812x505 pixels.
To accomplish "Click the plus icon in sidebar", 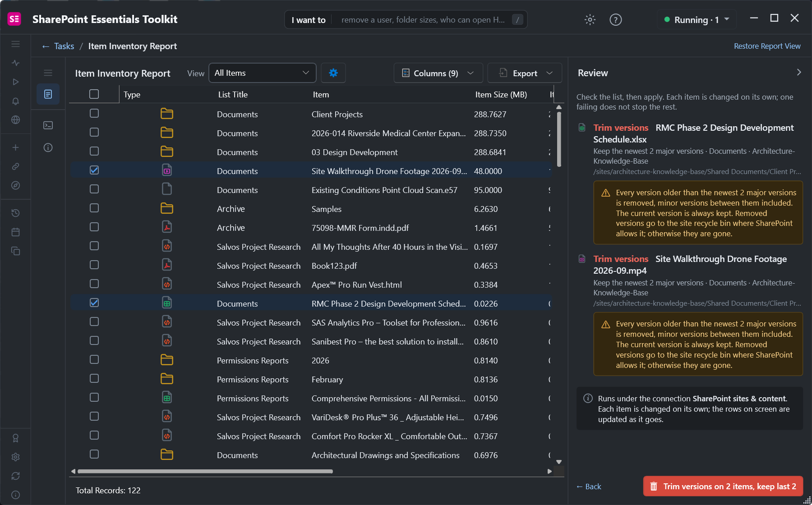I will pos(15,147).
